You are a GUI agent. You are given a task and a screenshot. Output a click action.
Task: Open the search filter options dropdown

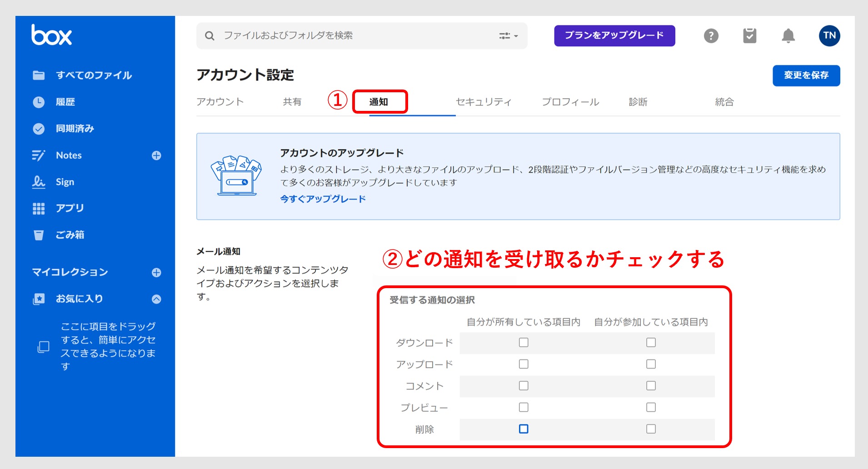tap(509, 36)
